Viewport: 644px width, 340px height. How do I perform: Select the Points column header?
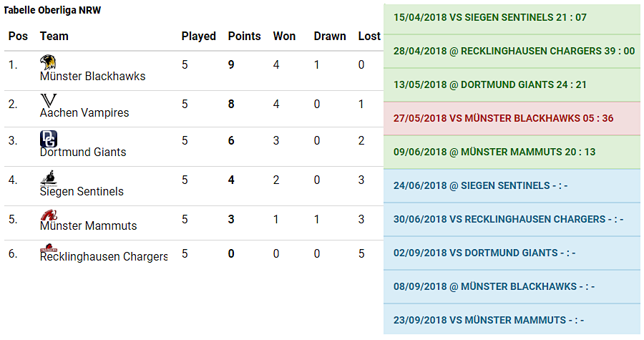[245, 36]
